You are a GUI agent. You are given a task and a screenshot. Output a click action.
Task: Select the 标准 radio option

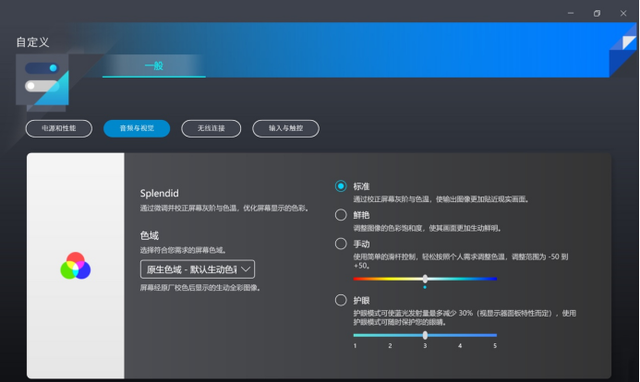coord(341,187)
